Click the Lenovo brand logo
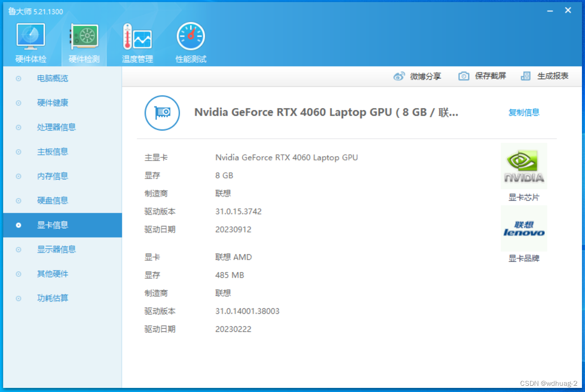The height and width of the screenshot is (392, 585). [524, 228]
